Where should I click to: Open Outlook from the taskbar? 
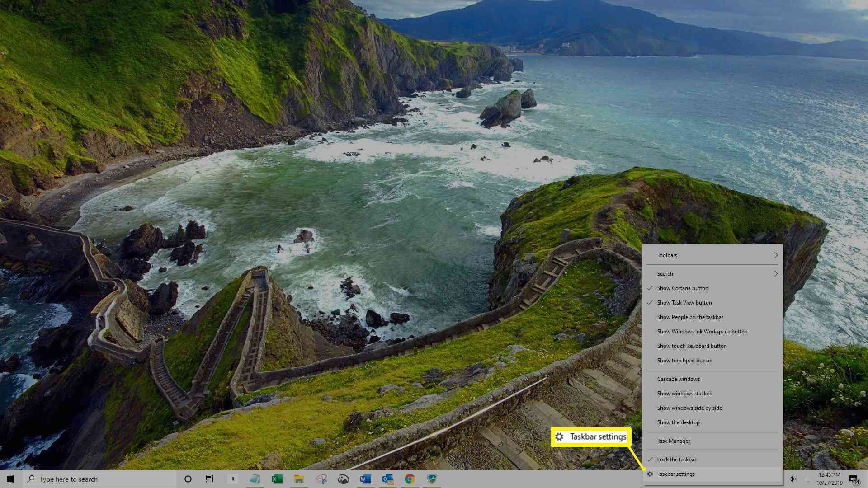tap(387, 479)
